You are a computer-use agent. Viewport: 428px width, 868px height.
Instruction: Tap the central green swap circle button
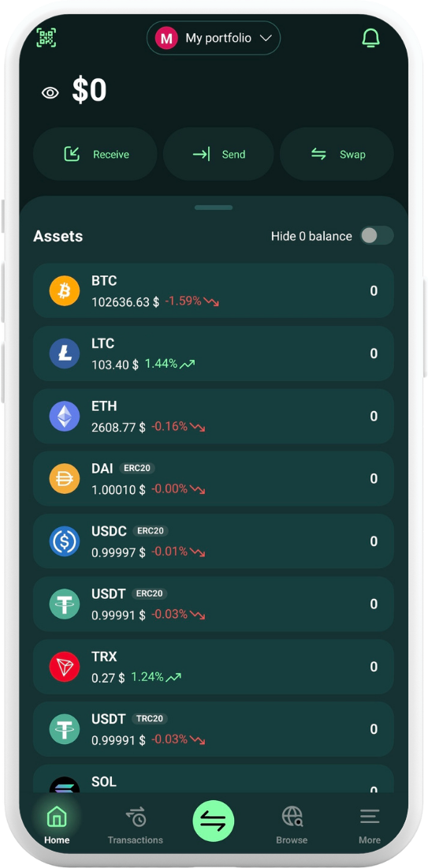coord(214,821)
